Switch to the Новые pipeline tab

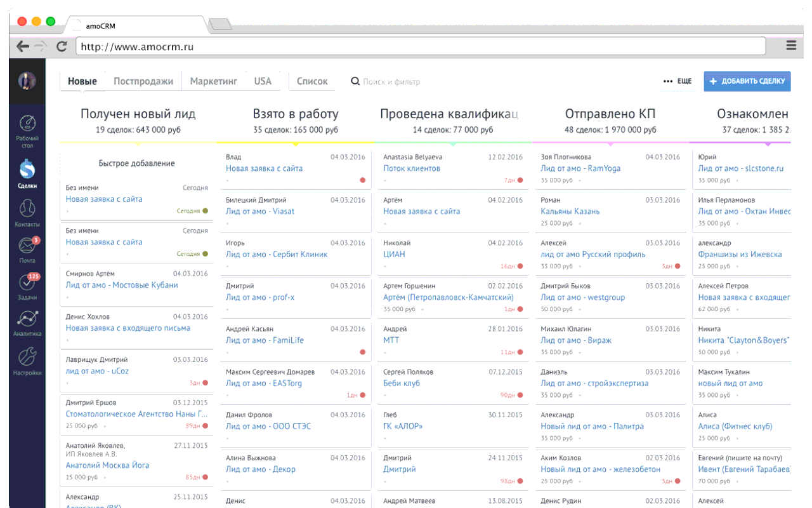(82, 81)
